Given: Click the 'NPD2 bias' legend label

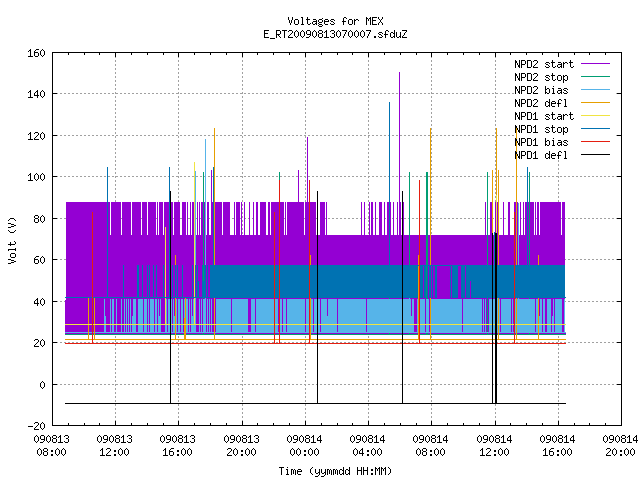Looking at the screenshot, I should coord(541,90).
